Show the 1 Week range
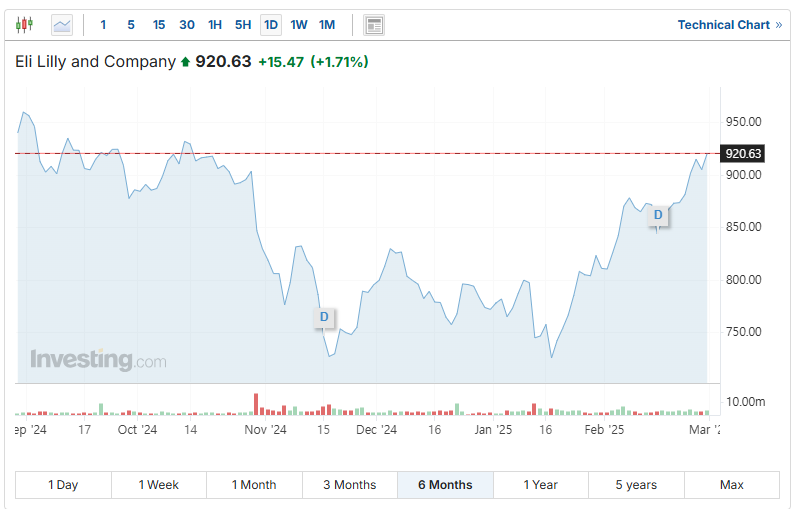This screenshot has width=795, height=509. pyautogui.click(x=159, y=485)
